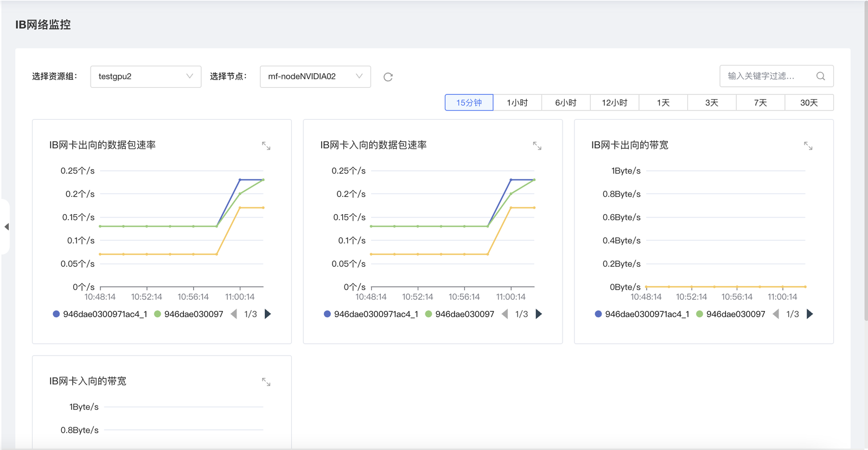Go to previous legend page in 出向带宽 chart

pos(776,314)
